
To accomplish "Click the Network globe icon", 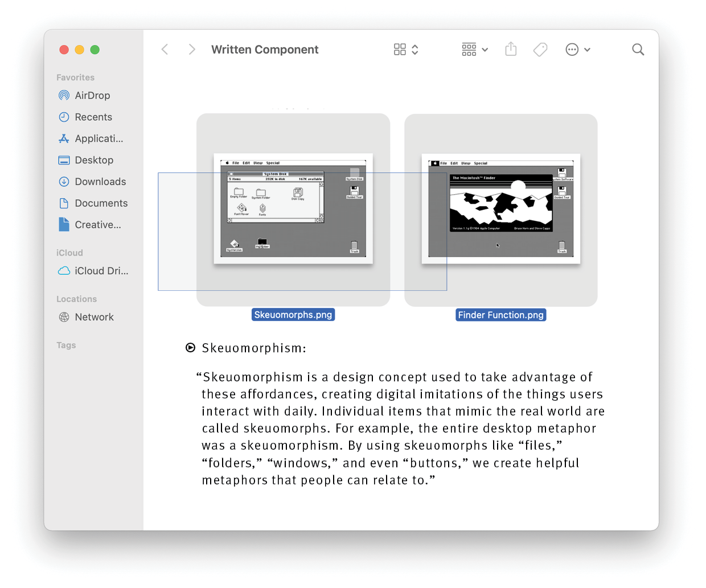I will (x=64, y=317).
